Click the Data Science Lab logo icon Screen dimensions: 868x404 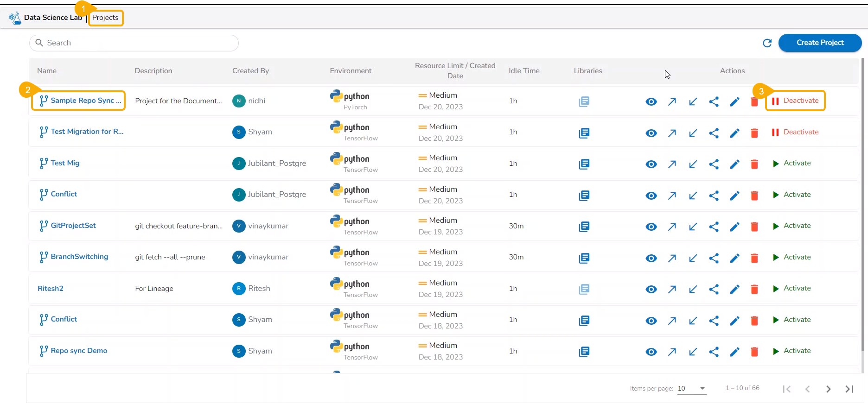tap(15, 18)
